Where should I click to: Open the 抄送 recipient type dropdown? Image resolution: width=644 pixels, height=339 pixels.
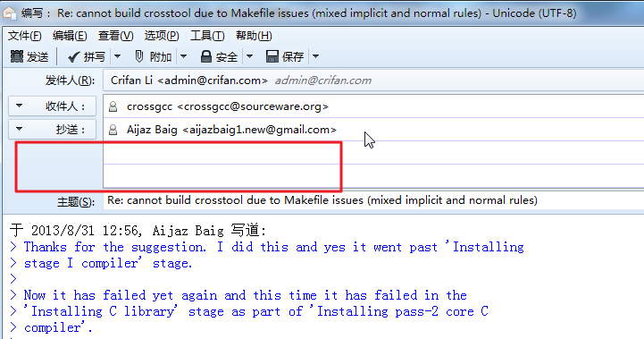pos(52,130)
